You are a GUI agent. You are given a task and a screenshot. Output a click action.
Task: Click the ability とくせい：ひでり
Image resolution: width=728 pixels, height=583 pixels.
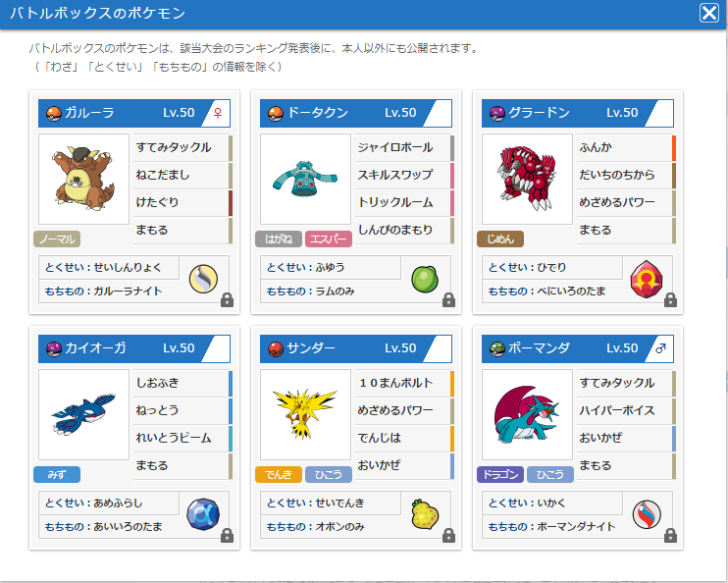coord(552,268)
